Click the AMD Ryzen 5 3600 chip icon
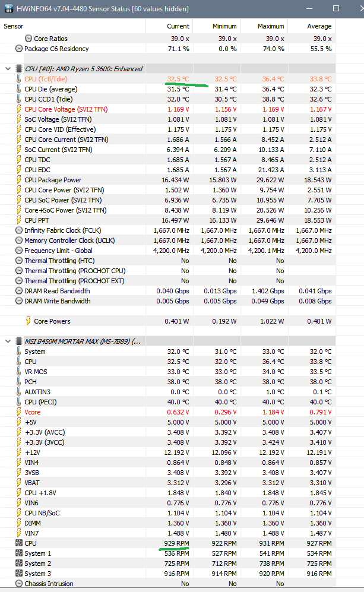364x592 pixels. [x=19, y=69]
